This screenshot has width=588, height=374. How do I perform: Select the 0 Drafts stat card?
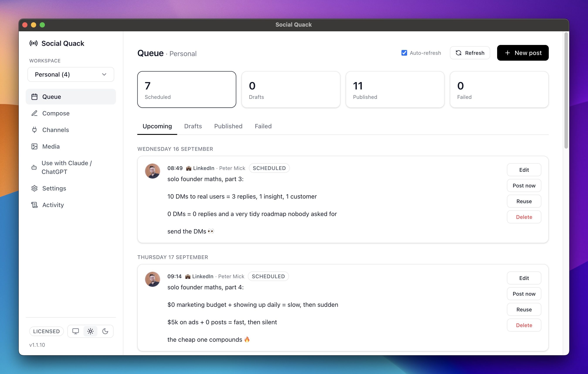pos(291,89)
